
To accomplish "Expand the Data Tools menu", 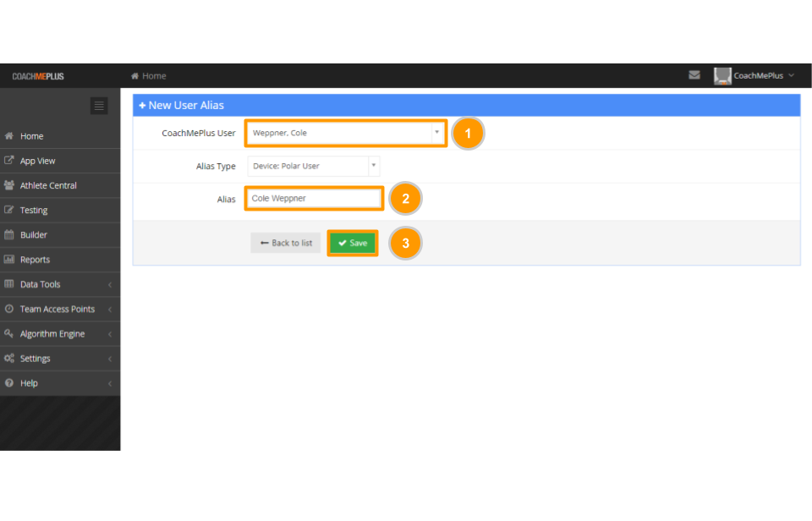I will (60, 284).
